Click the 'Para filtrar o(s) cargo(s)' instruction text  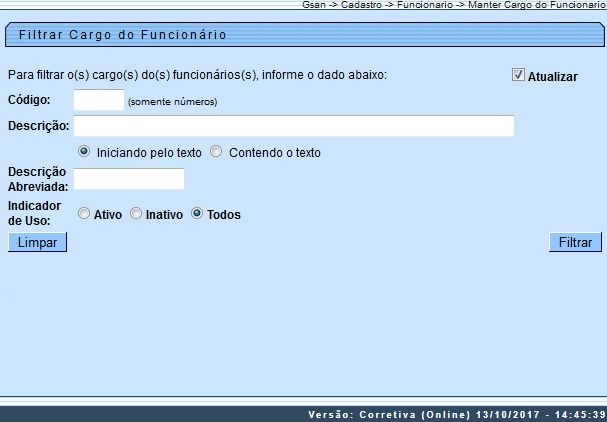(x=197, y=75)
